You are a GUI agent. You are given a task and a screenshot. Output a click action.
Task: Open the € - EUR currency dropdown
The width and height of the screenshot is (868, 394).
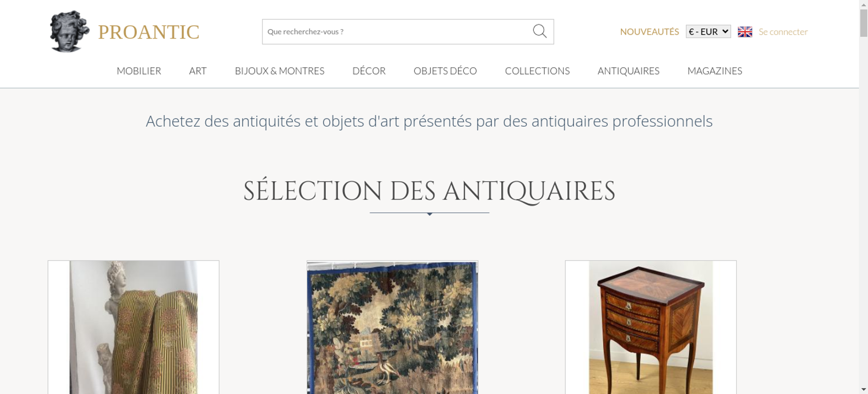[708, 32]
